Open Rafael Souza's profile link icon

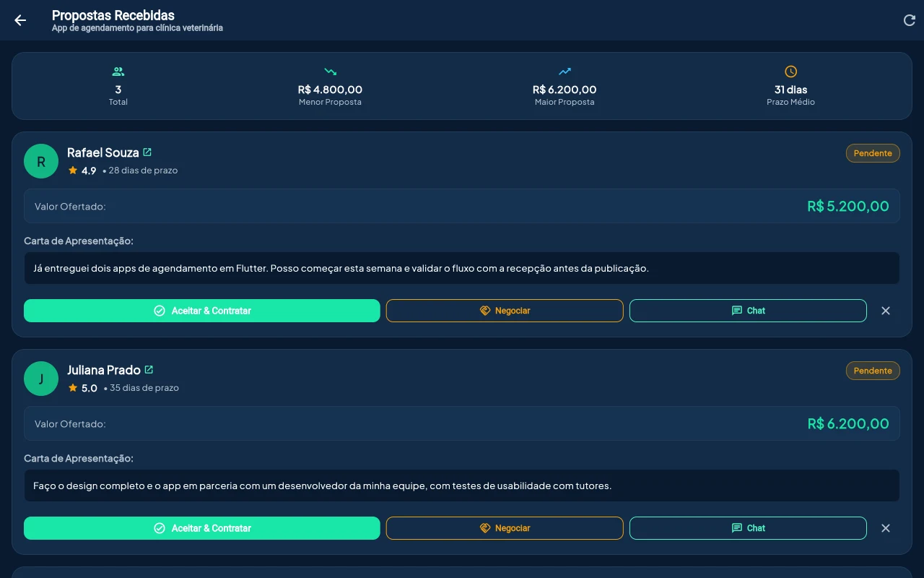[147, 152]
